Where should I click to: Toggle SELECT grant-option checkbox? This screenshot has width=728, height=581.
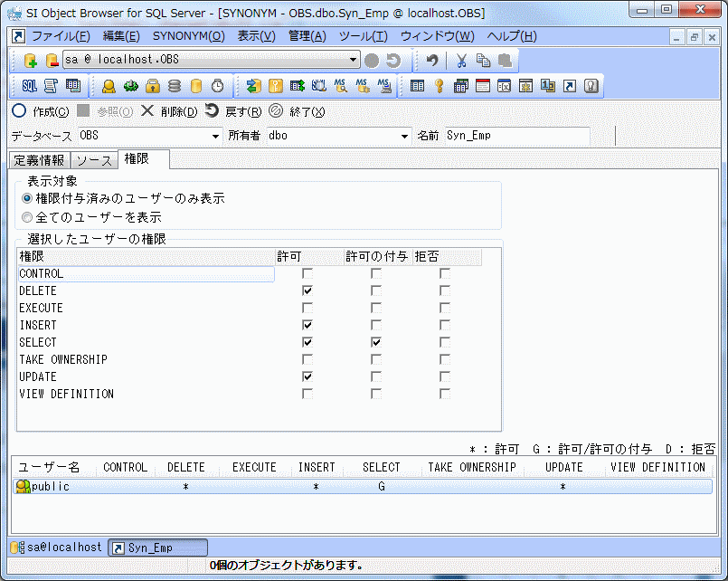coord(376,342)
